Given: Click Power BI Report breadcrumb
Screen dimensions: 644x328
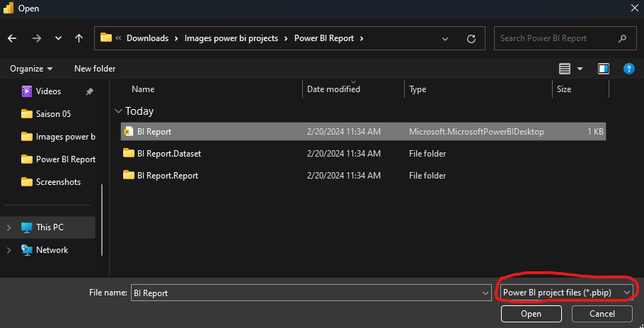Looking at the screenshot, I should (324, 38).
